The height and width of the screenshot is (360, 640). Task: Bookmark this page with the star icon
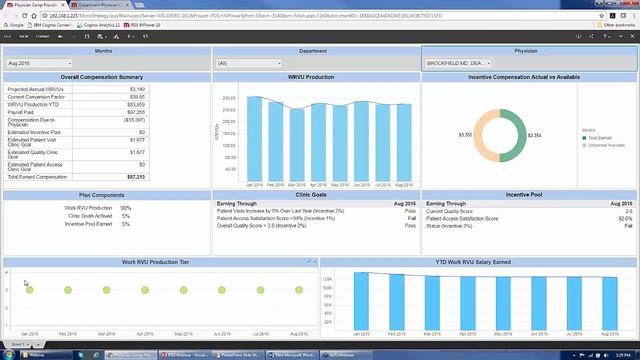point(602,16)
